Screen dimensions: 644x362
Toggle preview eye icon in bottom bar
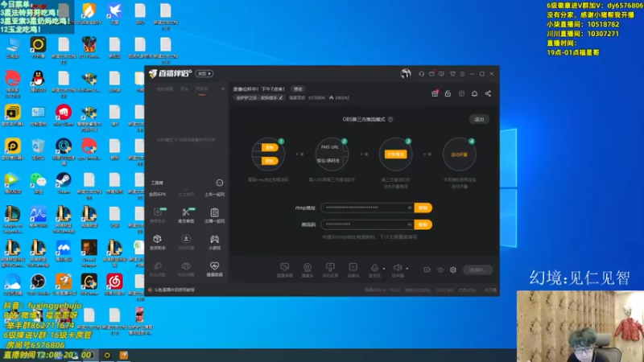pyautogui.click(x=440, y=270)
